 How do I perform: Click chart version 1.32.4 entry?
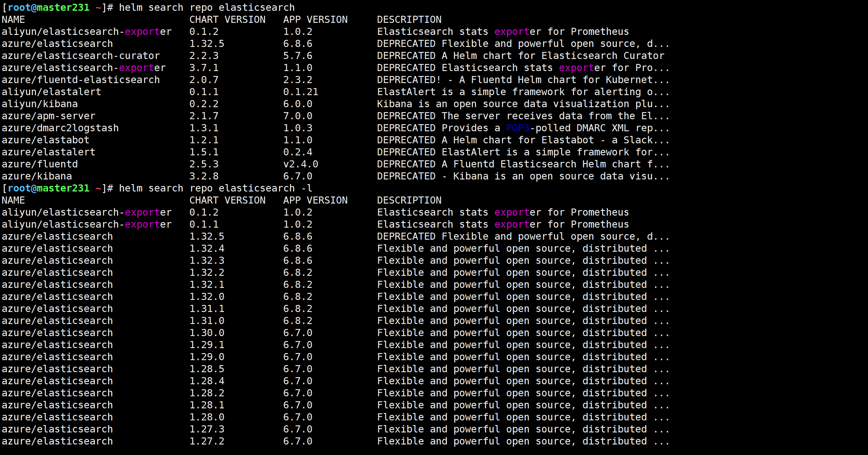207,248
